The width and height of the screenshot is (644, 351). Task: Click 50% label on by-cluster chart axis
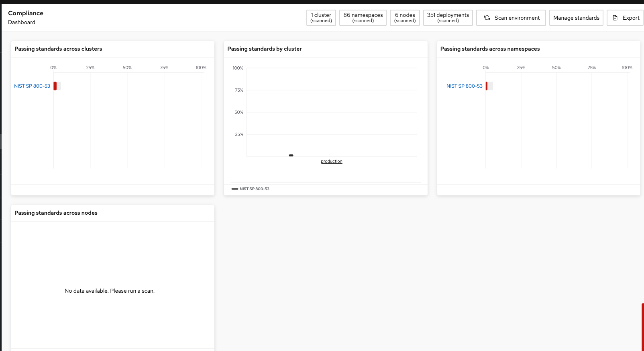(x=239, y=112)
